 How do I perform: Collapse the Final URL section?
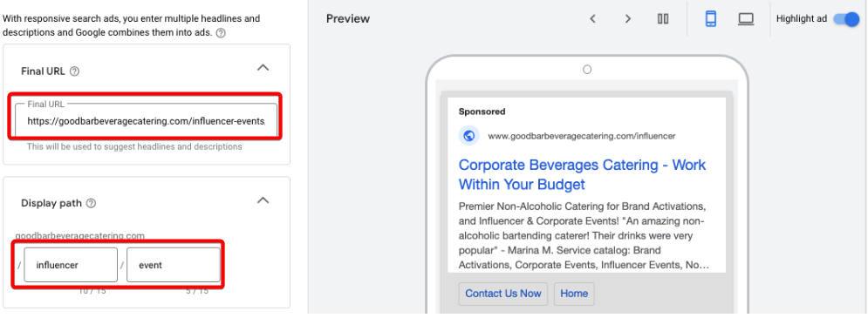(x=263, y=68)
